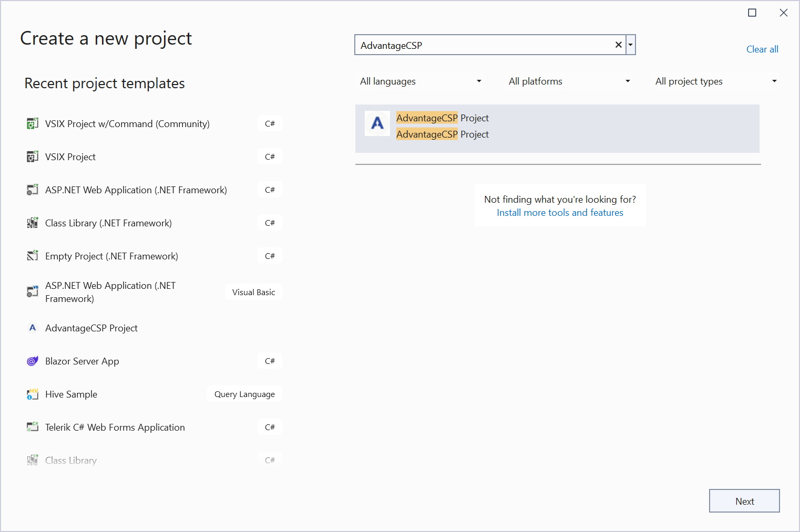The image size is (800, 532).
Task: Click the C# tag on Telerik template row
Action: tap(270, 427)
